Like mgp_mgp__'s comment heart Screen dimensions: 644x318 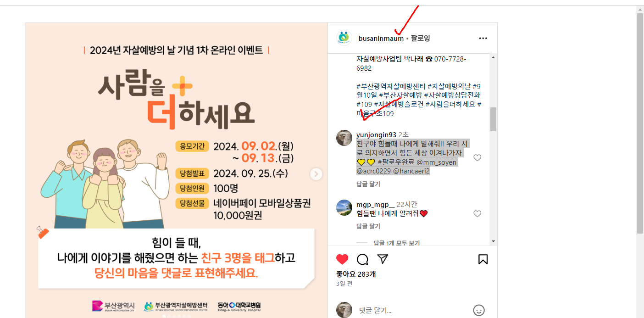pyautogui.click(x=477, y=214)
